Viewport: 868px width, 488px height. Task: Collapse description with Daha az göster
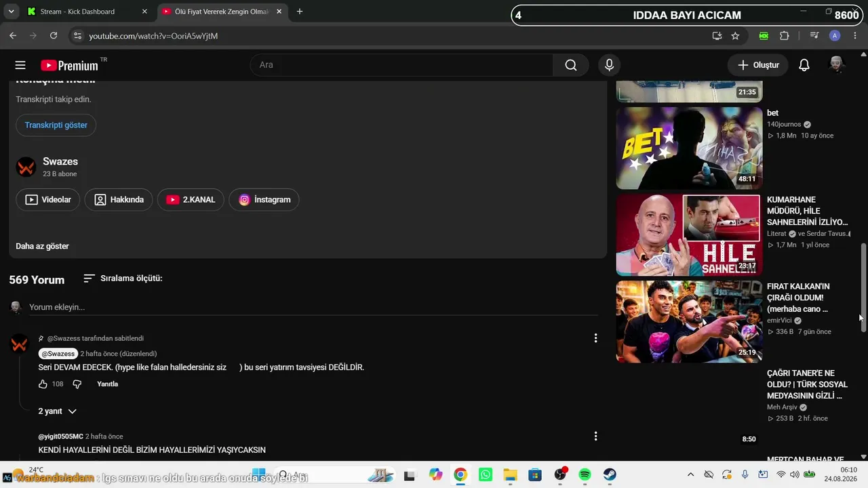[42, 246]
